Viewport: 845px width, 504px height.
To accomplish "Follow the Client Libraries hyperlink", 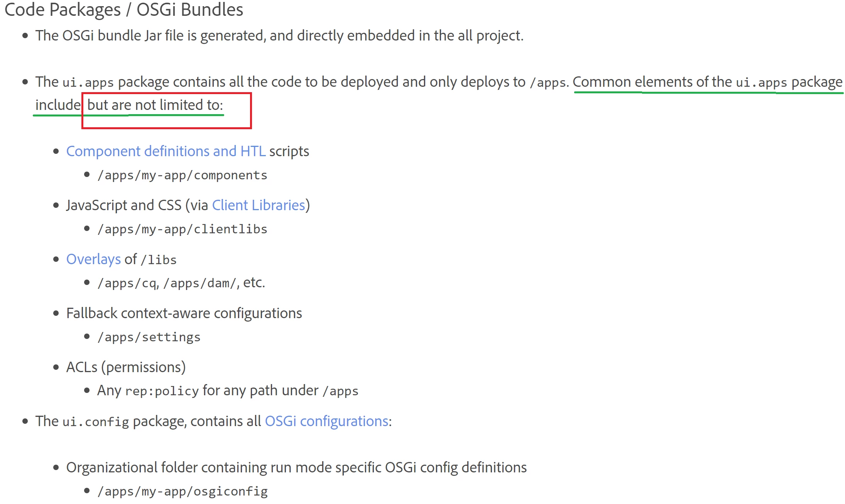I will point(259,205).
